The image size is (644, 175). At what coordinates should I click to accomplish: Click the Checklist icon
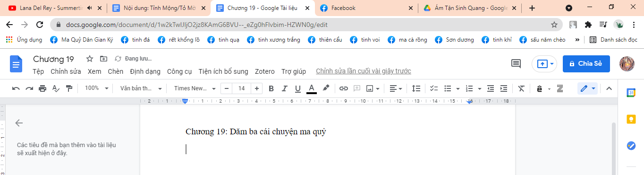point(434,88)
